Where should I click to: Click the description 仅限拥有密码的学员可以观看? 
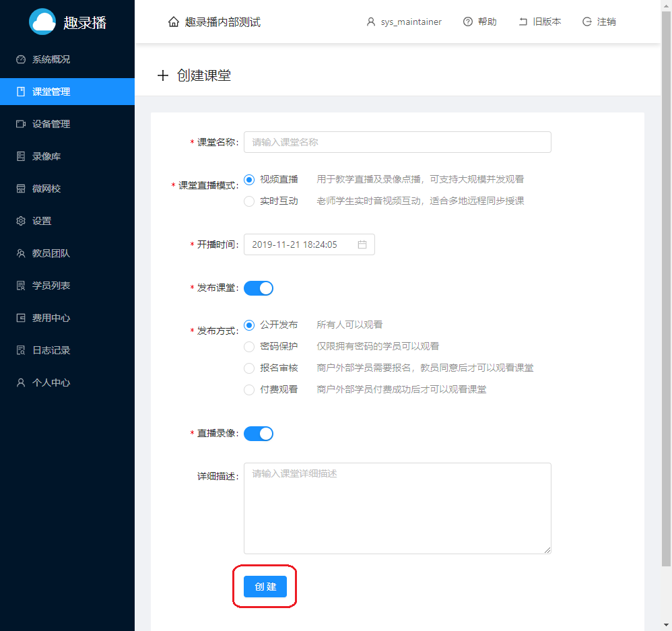click(378, 346)
